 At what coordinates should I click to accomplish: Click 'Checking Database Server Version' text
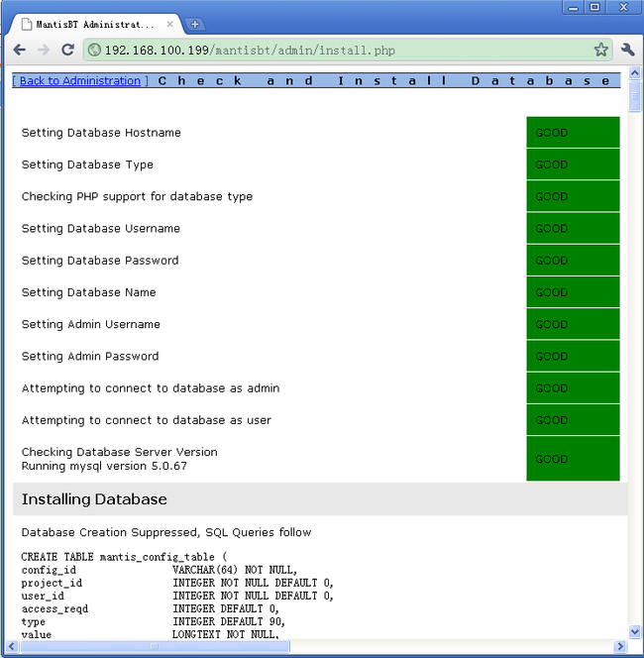120,452
